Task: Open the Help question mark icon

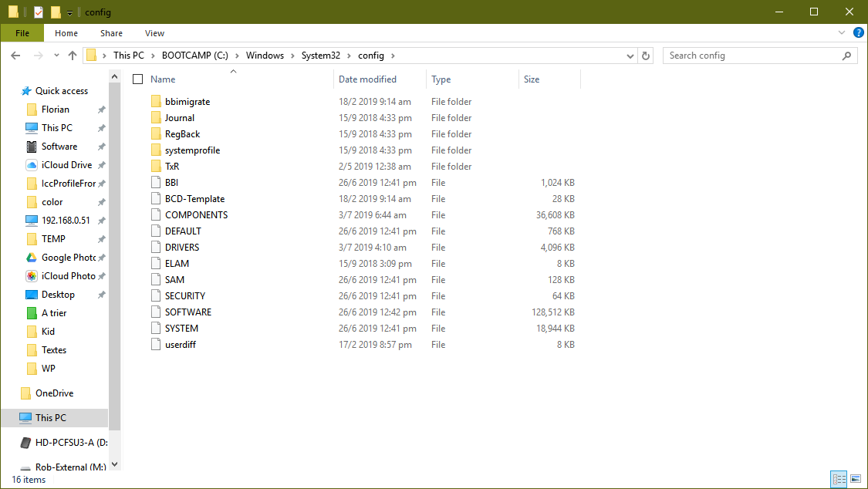Action: point(858,33)
